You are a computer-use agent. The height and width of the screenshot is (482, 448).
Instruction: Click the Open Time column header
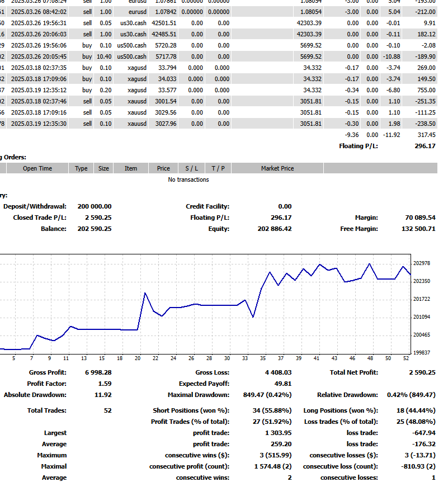tap(37, 168)
